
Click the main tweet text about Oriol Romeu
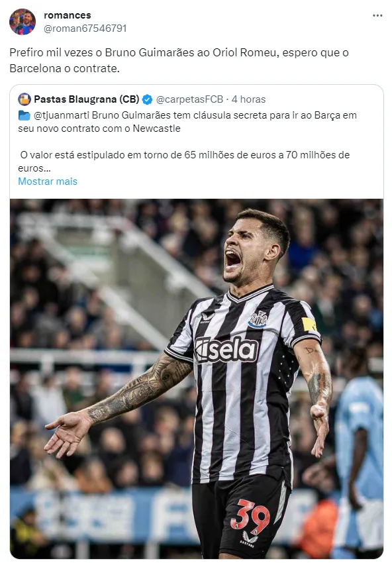pos(179,60)
